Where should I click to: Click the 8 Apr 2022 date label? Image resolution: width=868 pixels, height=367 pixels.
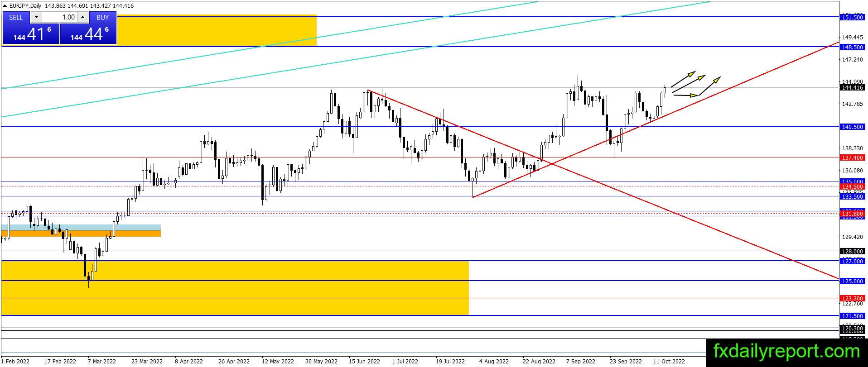click(x=189, y=361)
